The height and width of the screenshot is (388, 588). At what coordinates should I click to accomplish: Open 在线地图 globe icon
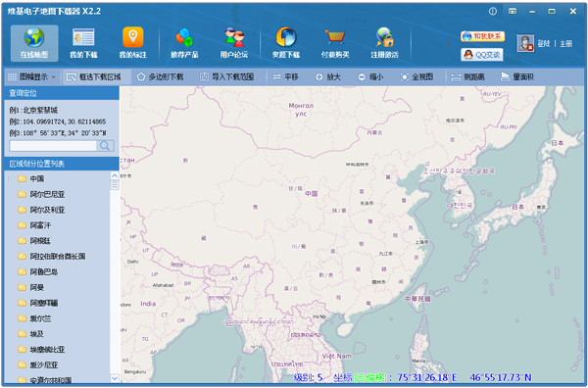coord(34,38)
